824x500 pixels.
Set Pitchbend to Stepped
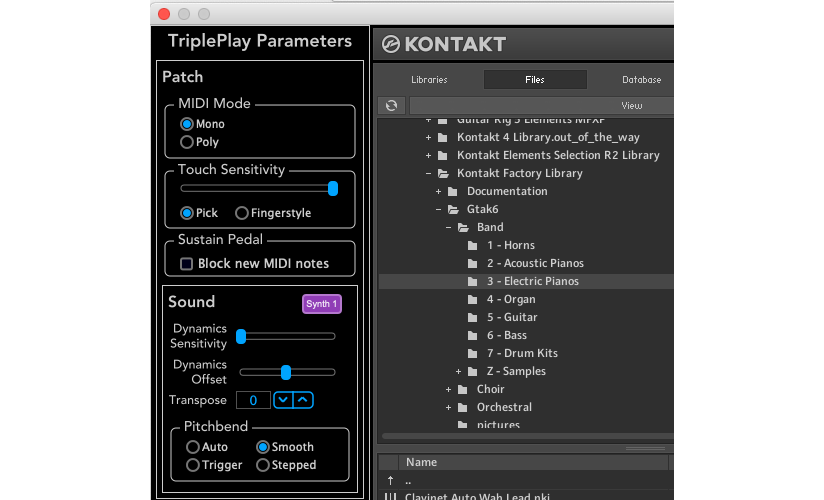[x=263, y=465]
